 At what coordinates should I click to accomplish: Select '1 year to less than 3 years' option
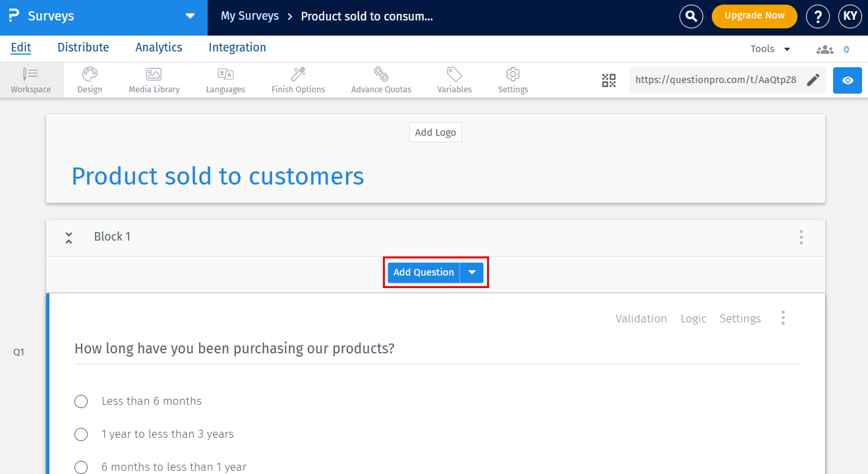coord(81,434)
